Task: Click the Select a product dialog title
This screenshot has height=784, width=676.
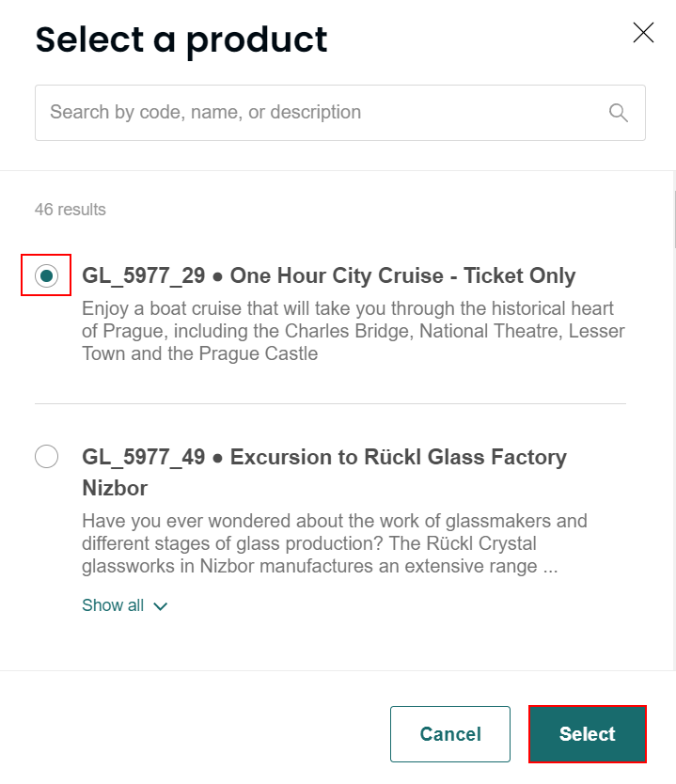Action: click(x=181, y=39)
